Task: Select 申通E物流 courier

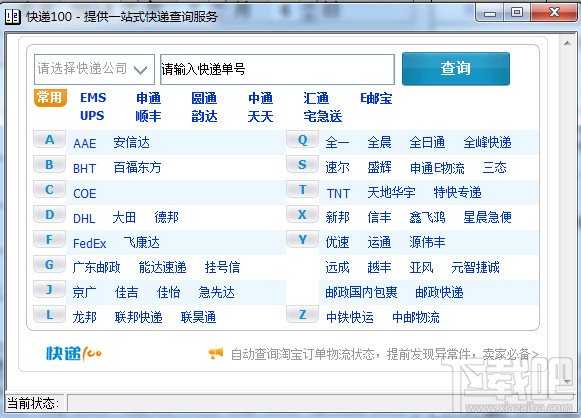Action: point(437,168)
